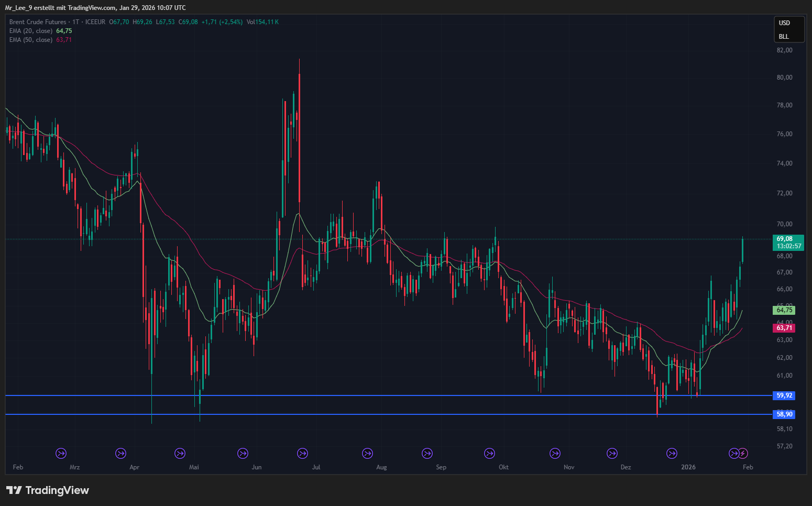This screenshot has width=812, height=506.
Task: Select the rollover icon before Dez
Action: click(x=612, y=453)
